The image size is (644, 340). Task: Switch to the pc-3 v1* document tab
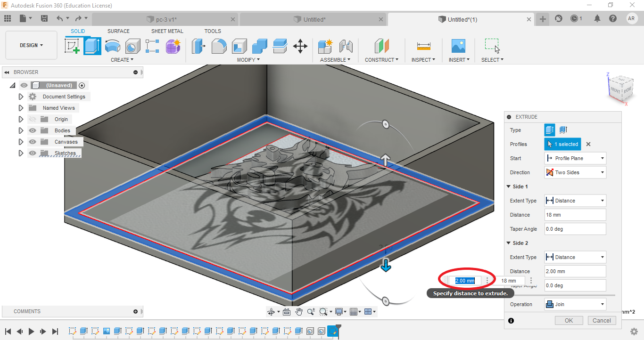point(166,19)
